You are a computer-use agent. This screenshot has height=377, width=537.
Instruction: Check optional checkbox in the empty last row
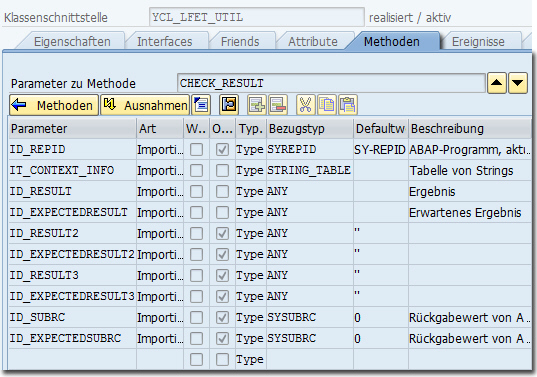pyautogui.click(x=222, y=360)
